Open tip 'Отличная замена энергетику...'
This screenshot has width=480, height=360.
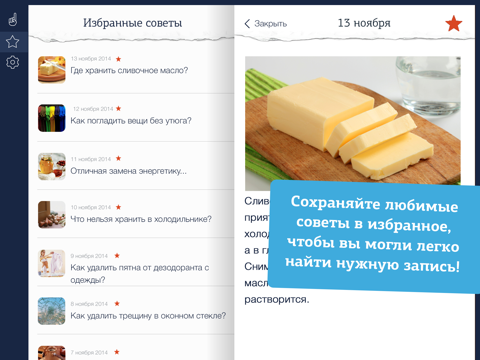point(128,171)
